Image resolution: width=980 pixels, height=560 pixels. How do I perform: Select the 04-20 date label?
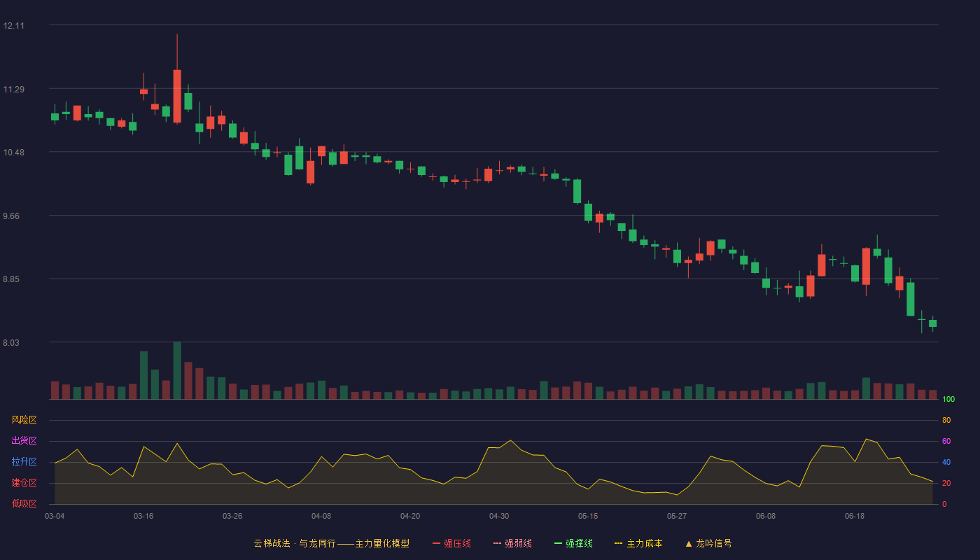410,516
